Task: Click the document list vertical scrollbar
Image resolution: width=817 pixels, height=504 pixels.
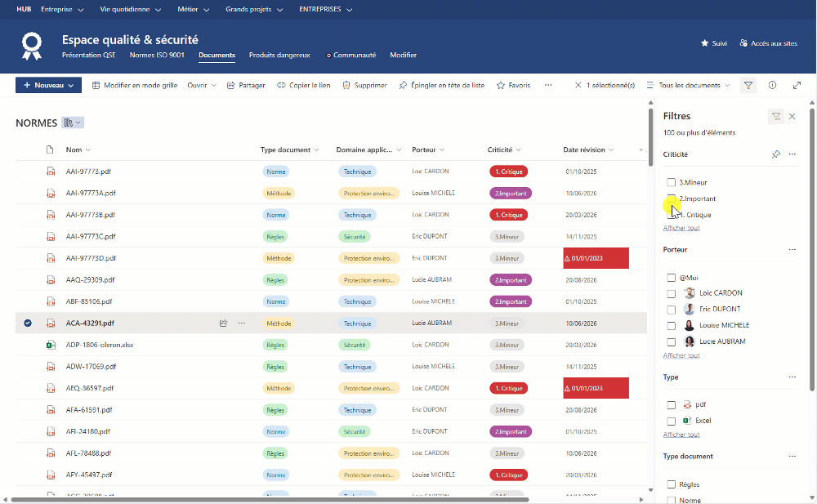Action: 650,136
